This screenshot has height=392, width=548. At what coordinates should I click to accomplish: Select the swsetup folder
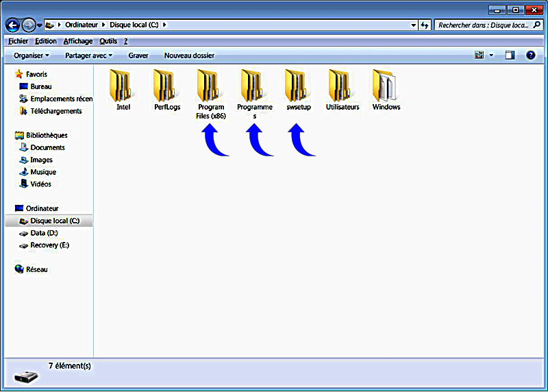point(299,90)
